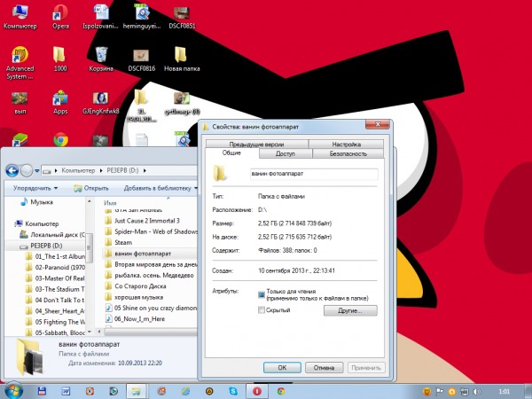Screen dimensions: 532x399
Task: Select Spider-Man - Web of Shadows folder
Action: (151, 231)
